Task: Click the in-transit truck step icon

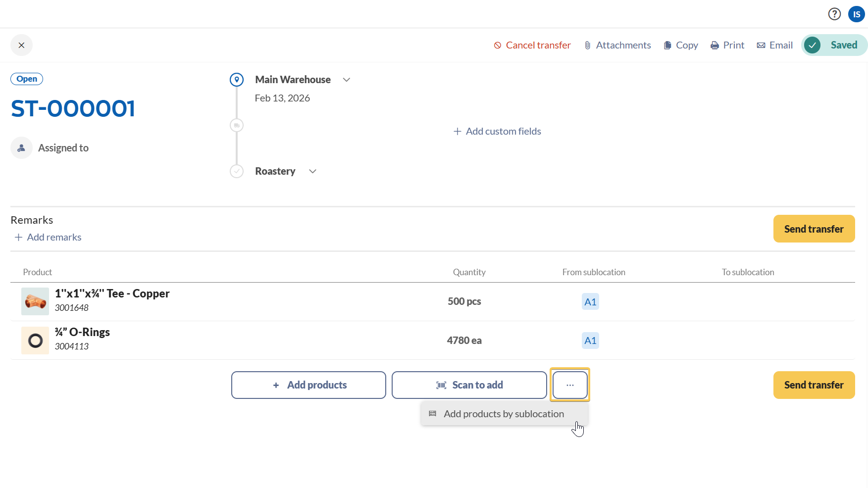Action: point(237,126)
